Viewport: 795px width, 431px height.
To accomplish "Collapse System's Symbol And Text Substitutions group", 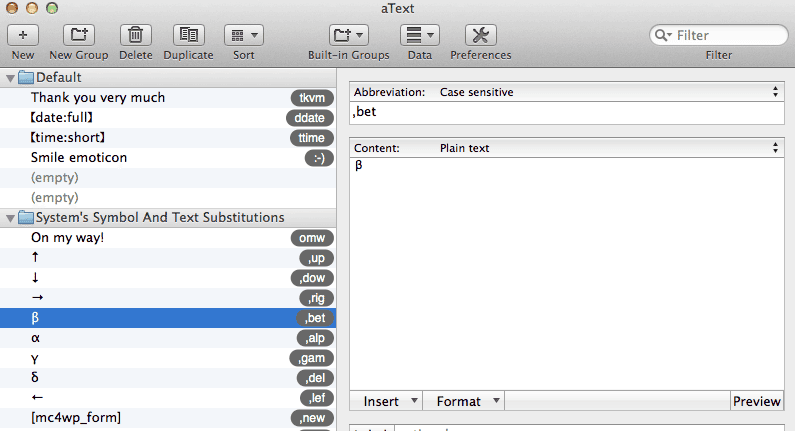I will [x=10, y=219].
